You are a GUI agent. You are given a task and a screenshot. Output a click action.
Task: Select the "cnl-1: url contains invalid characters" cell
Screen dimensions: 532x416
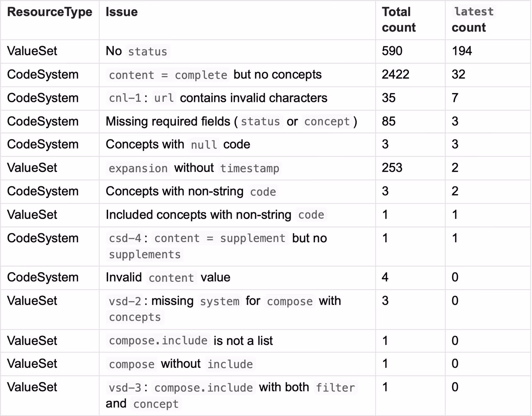pyautogui.click(x=218, y=98)
